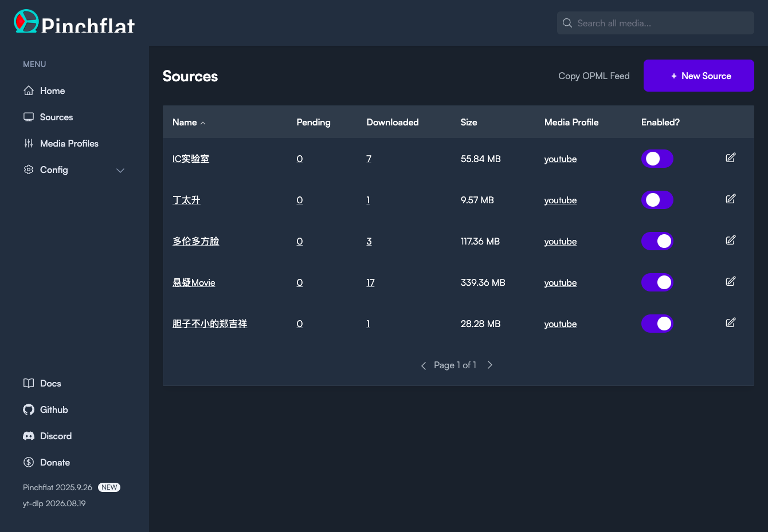The image size is (768, 532).
Task: Go to next page arrow
Action: [x=490, y=365]
